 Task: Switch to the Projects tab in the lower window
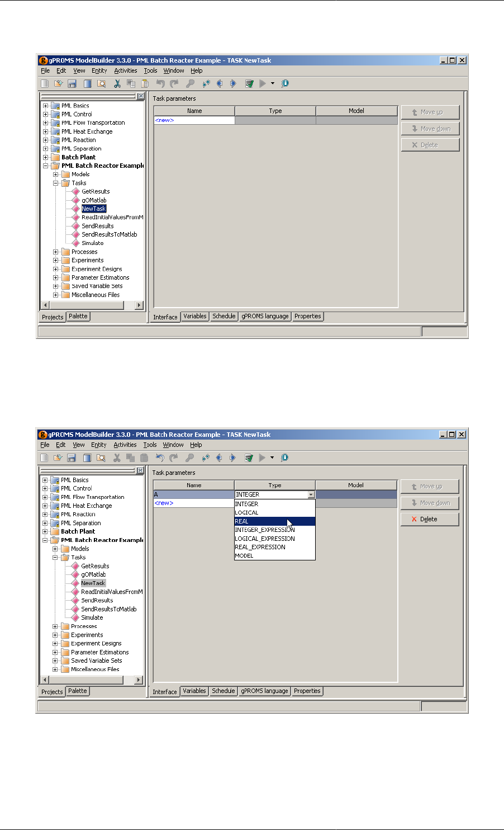[52, 691]
